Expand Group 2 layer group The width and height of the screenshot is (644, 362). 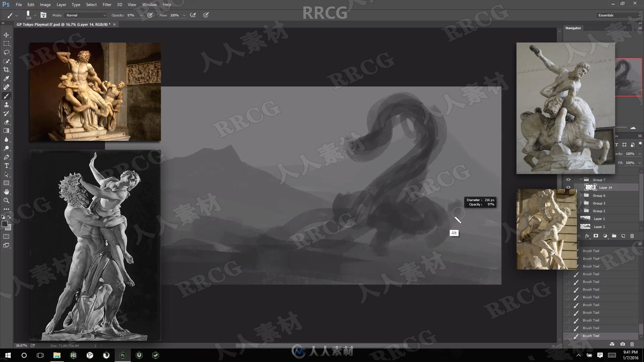tap(581, 211)
